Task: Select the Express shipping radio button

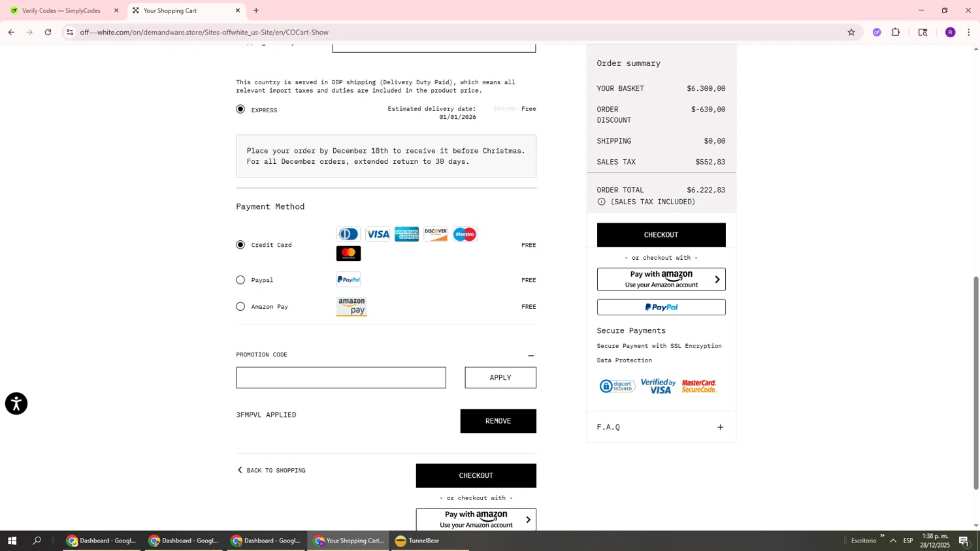Action: pos(240,109)
